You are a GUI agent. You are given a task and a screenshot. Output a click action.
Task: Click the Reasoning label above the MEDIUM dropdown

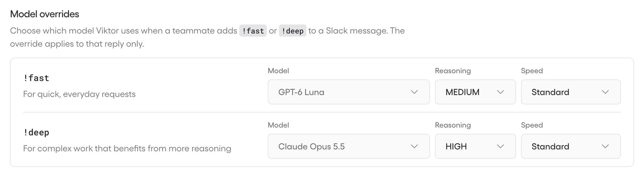453,71
